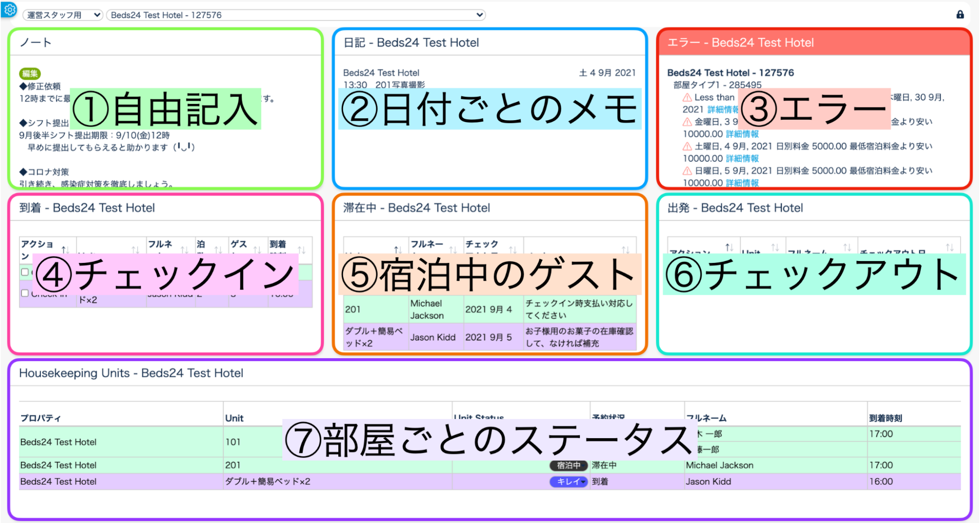Click the lock icon at top right
Viewport: 980px width, 523px height.
[960, 15]
